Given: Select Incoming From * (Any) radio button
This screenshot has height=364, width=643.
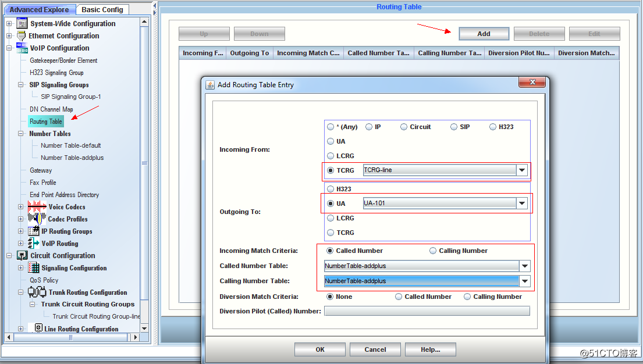Looking at the screenshot, I should [x=331, y=127].
